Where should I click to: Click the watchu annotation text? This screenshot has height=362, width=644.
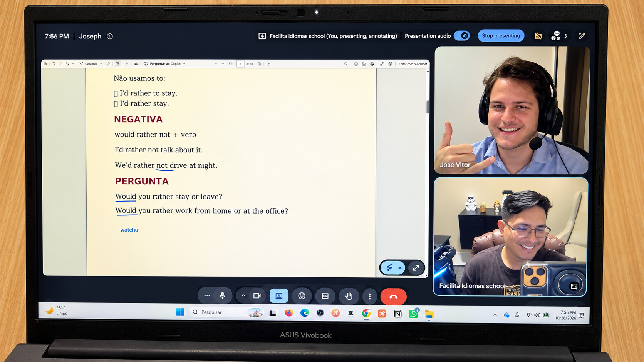point(129,230)
